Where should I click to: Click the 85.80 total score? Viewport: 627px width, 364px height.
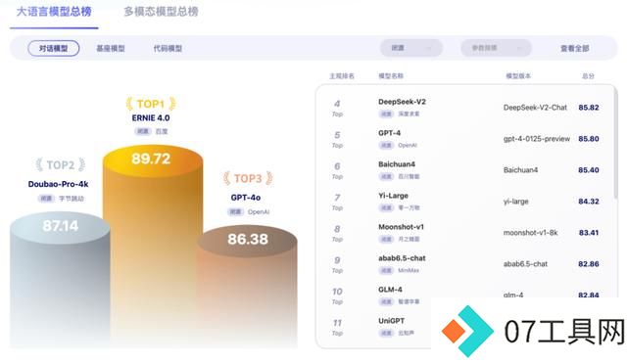(589, 139)
